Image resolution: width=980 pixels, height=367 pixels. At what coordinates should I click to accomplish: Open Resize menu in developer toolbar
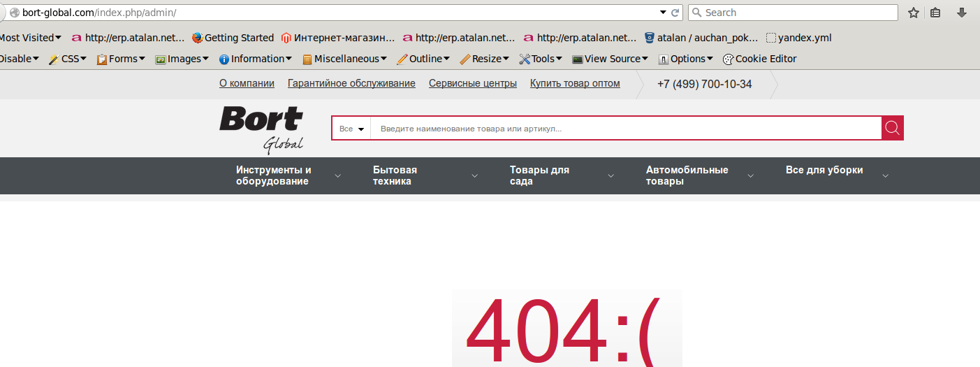pos(485,59)
